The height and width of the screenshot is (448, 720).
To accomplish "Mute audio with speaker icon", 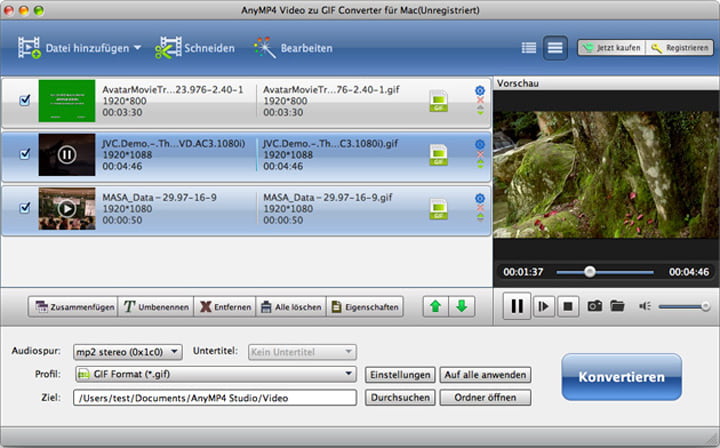I will pyautogui.click(x=645, y=306).
